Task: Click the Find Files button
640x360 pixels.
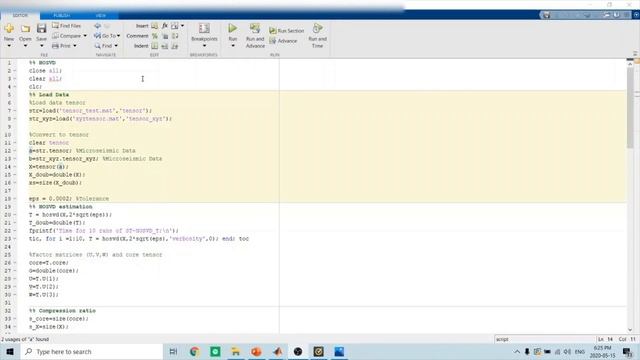Action: 67,26
